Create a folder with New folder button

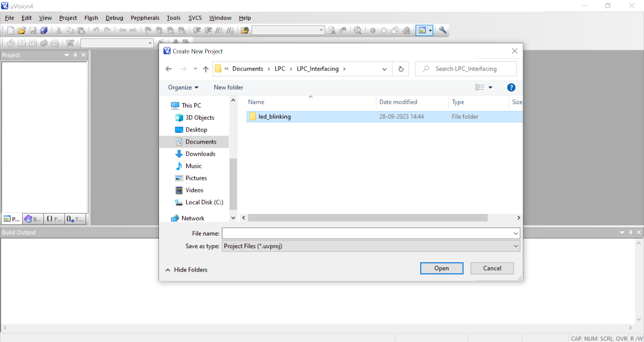click(228, 87)
